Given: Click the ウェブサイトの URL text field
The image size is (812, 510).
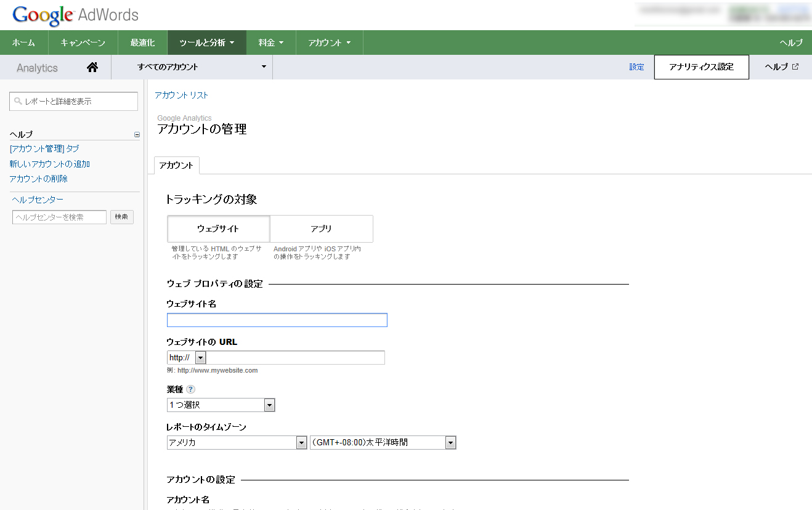Looking at the screenshot, I should coord(296,357).
